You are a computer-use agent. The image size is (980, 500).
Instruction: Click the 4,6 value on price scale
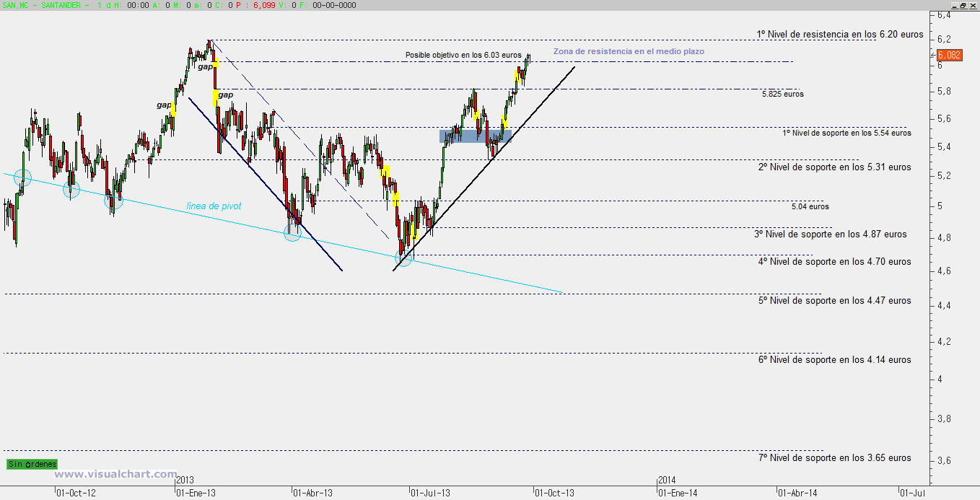(x=943, y=271)
